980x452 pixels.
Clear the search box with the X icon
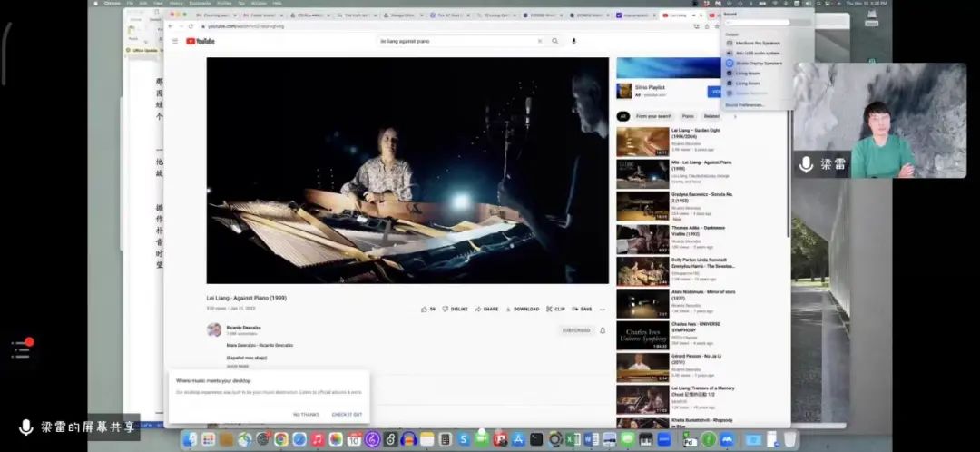(539, 41)
